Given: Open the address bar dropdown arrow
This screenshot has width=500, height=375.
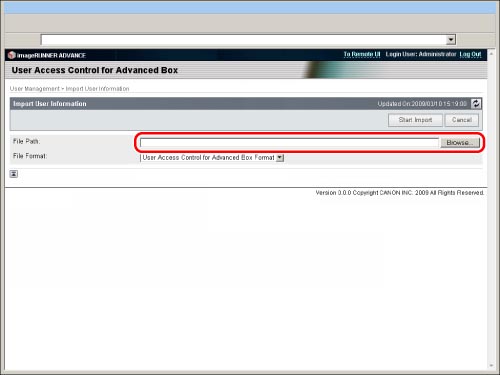Looking at the screenshot, I should click(x=451, y=40).
